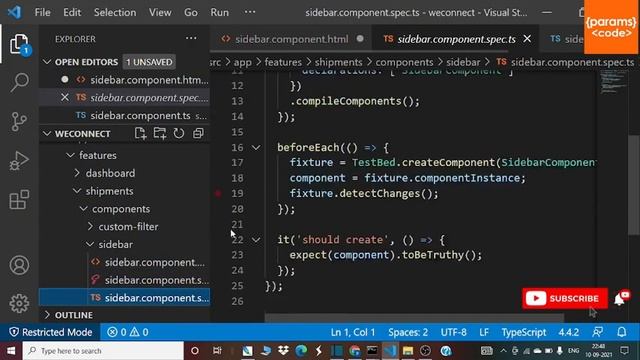Open sidebar.component HTML file in tree
This screenshot has height=360, width=640.
[154, 262]
